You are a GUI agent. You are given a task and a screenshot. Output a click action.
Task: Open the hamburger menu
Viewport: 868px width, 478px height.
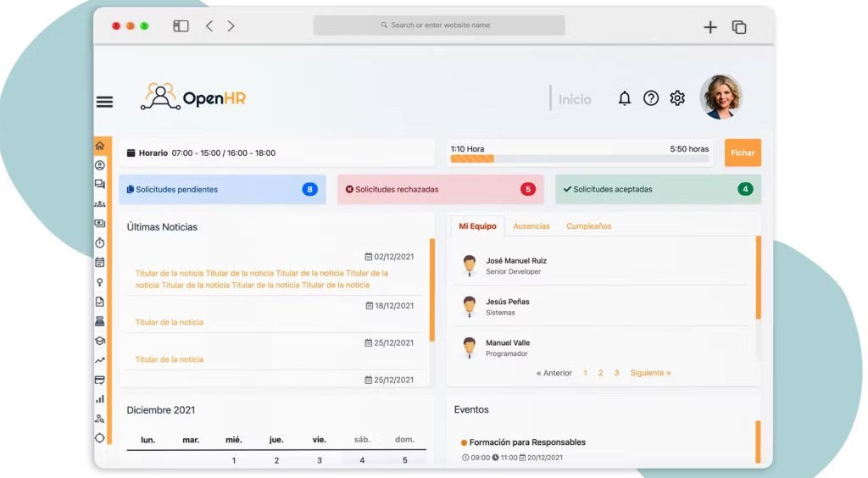point(104,102)
